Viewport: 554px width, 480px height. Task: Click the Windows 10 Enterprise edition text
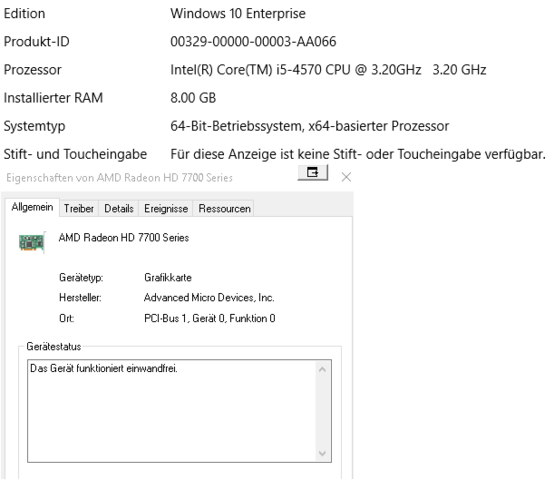tap(238, 13)
